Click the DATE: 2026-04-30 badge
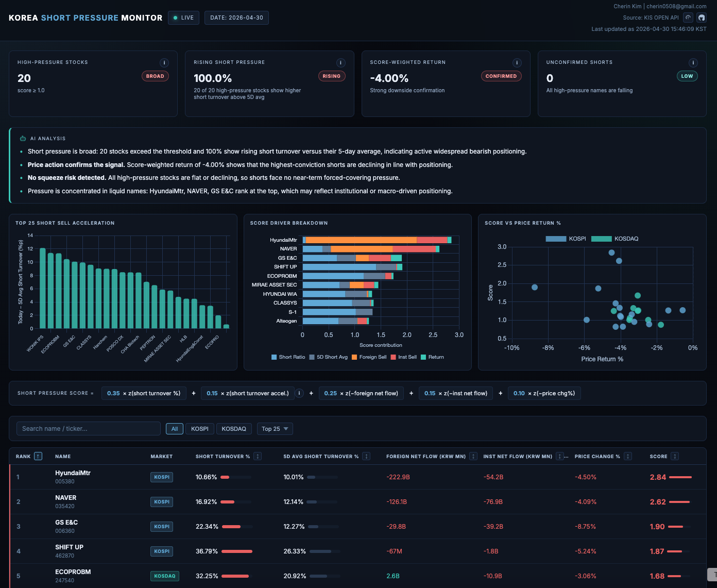This screenshot has height=588, width=717. pyautogui.click(x=236, y=18)
